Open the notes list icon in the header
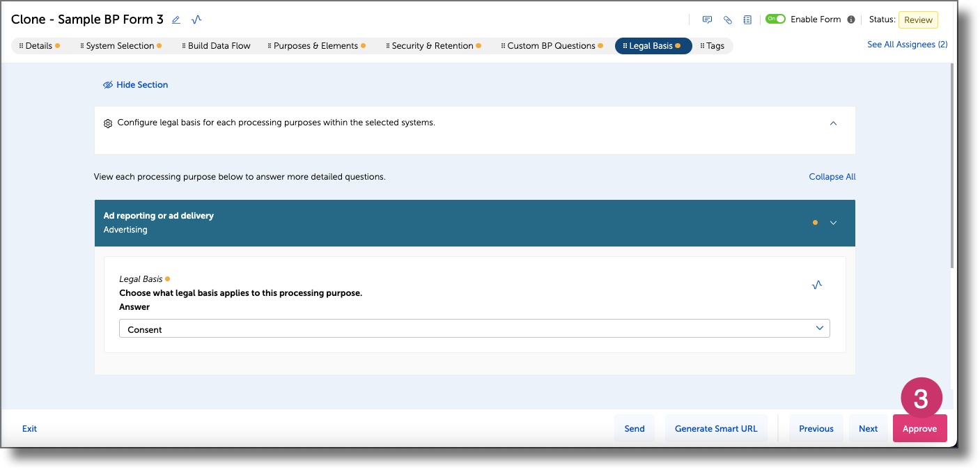The image size is (980, 470). pyautogui.click(x=747, y=19)
